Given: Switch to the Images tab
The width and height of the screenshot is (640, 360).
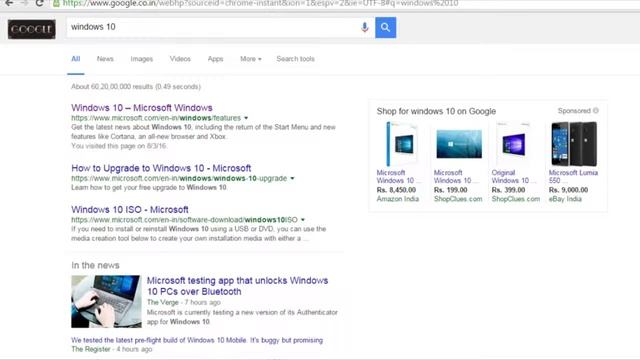Looking at the screenshot, I should click(142, 59).
